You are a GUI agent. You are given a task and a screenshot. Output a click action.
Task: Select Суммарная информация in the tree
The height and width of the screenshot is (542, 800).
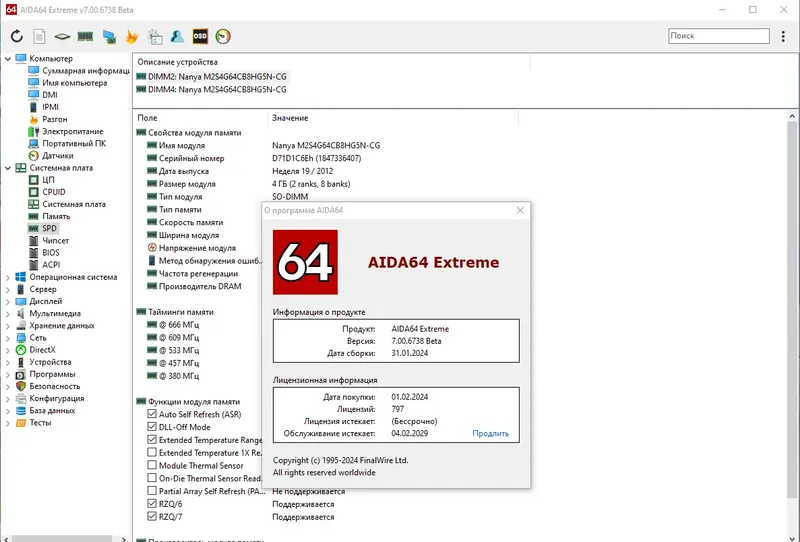pos(86,70)
